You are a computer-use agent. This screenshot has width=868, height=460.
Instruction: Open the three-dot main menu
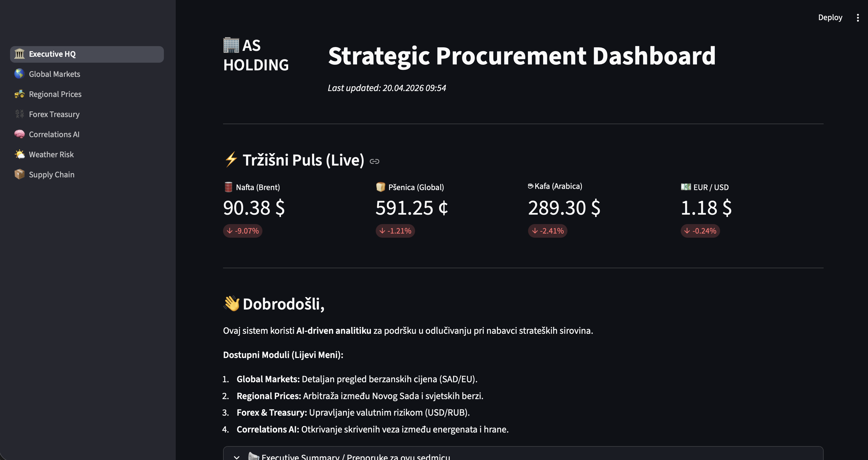point(858,17)
